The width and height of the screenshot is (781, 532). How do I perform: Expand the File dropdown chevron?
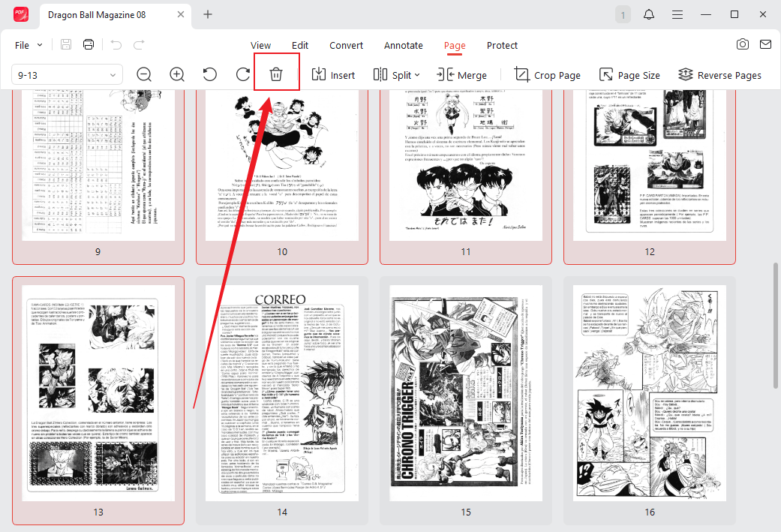point(40,45)
